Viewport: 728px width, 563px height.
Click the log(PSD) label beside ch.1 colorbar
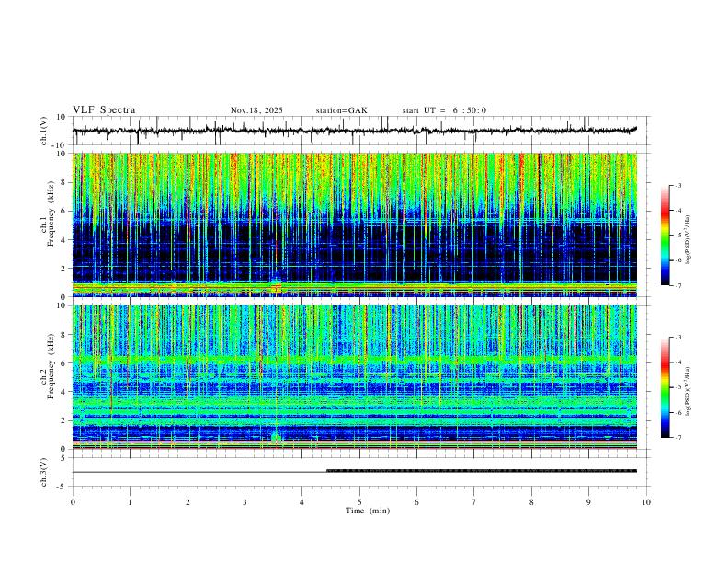click(688, 240)
